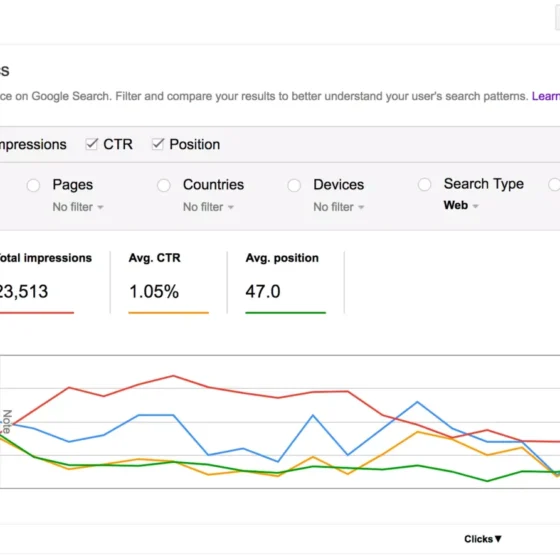Open the Learn more link
The width and height of the screenshot is (560, 555).
coord(545,96)
